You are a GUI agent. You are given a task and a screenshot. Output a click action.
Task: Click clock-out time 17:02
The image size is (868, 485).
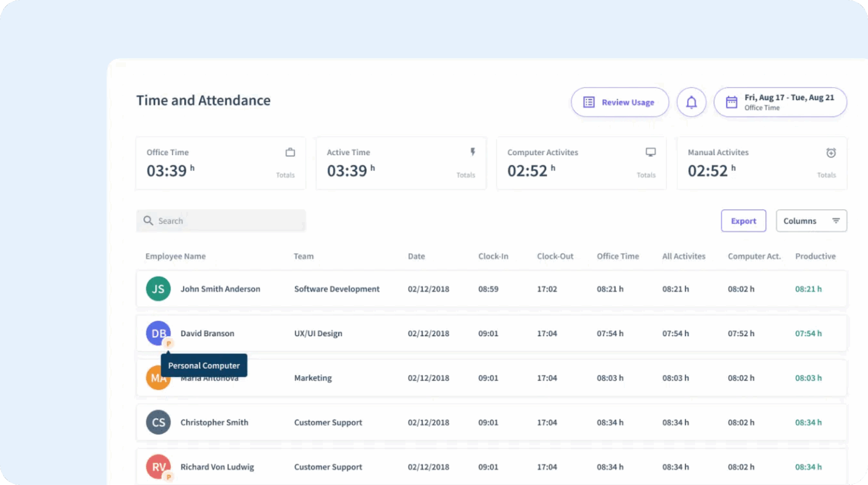[x=547, y=289]
